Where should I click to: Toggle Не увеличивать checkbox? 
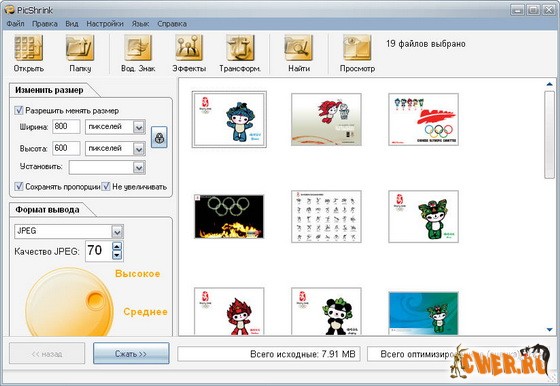106,186
